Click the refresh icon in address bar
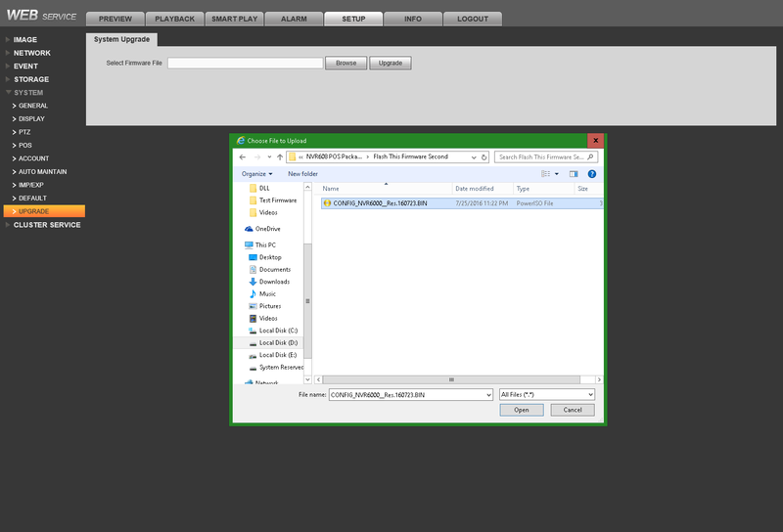 tap(484, 156)
